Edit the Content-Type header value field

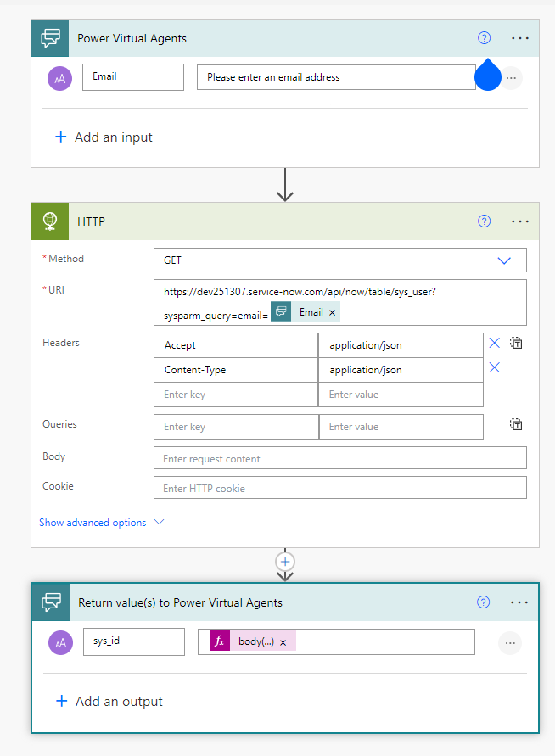click(401, 370)
